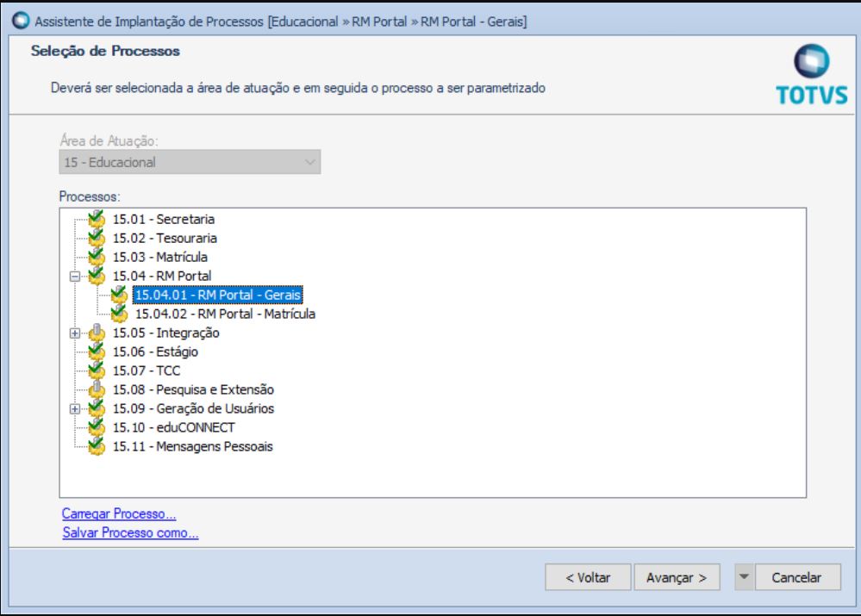Click the icon beside 15.07 - TCC
This screenshot has width=861, height=616.
97,370
